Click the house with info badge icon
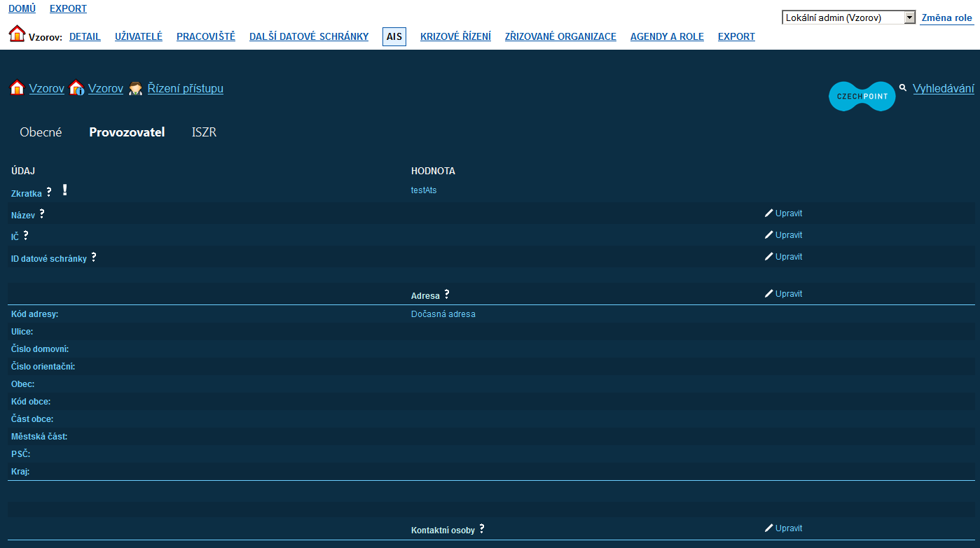Screen dimensions: 980x548 (x=76, y=87)
